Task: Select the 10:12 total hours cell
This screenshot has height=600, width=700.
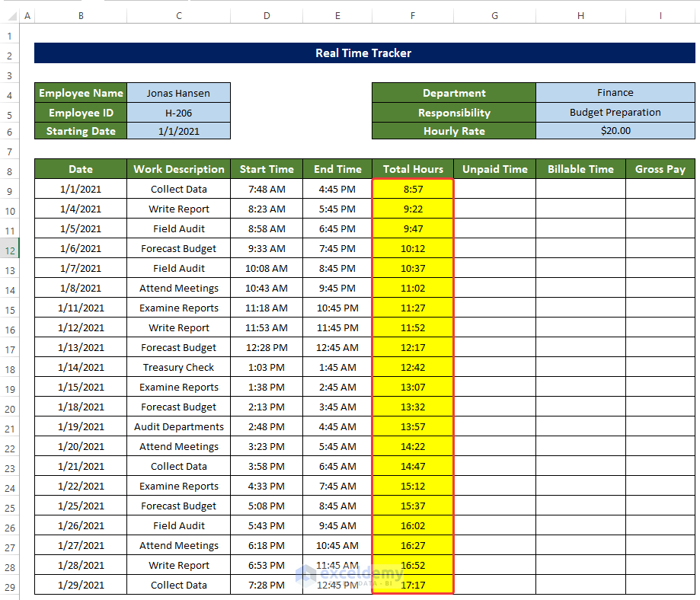Action: pyautogui.click(x=413, y=248)
